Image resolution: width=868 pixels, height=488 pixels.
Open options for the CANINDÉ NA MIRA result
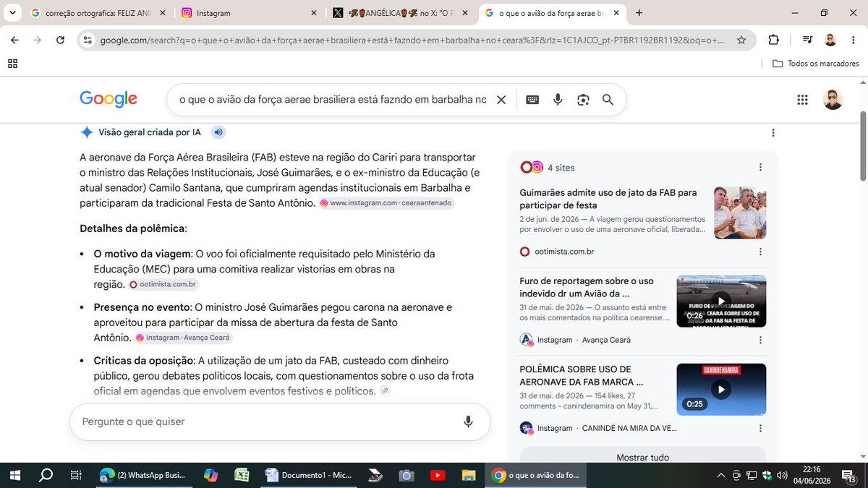tap(760, 428)
